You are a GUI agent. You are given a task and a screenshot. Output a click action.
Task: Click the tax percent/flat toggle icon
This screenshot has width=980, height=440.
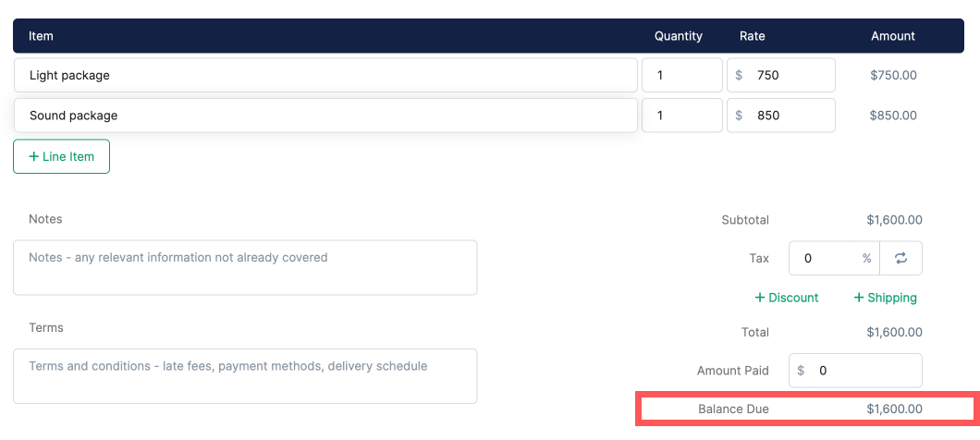[x=900, y=258]
